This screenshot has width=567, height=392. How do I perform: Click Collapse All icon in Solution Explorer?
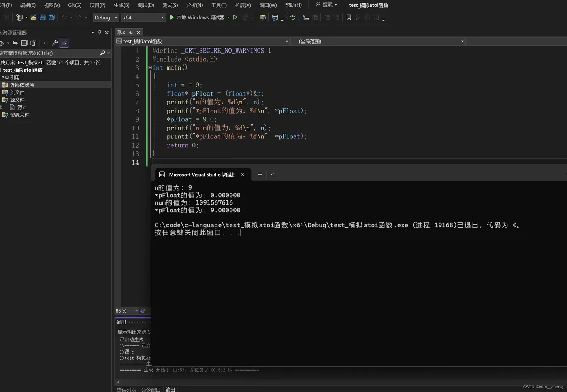[24, 43]
